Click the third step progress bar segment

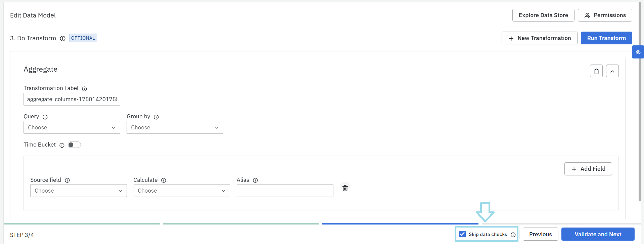400,223
